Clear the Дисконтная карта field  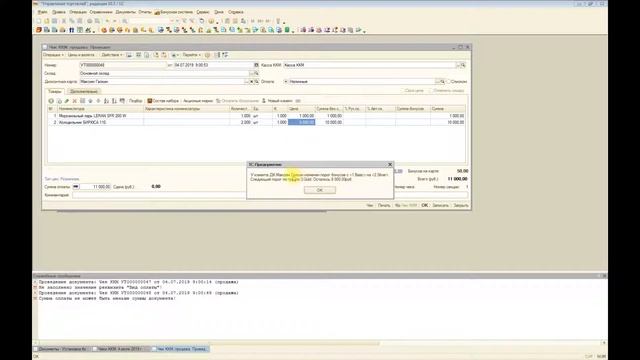[251, 82]
